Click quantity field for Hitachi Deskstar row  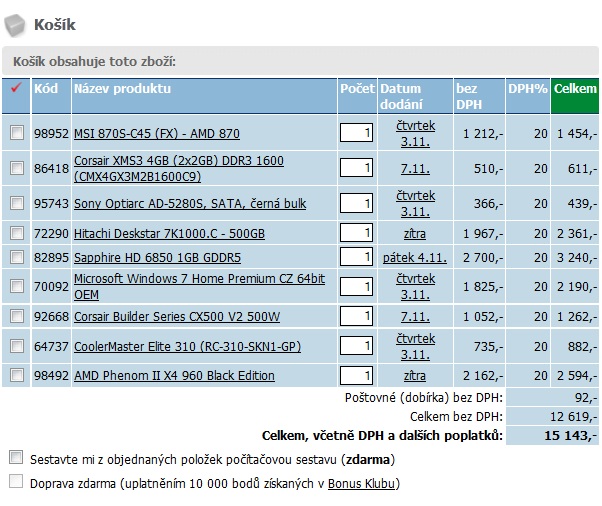[356, 233]
